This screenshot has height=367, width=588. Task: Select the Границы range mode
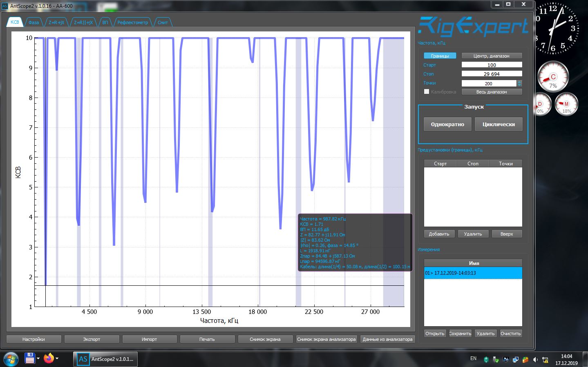click(x=440, y=56)
